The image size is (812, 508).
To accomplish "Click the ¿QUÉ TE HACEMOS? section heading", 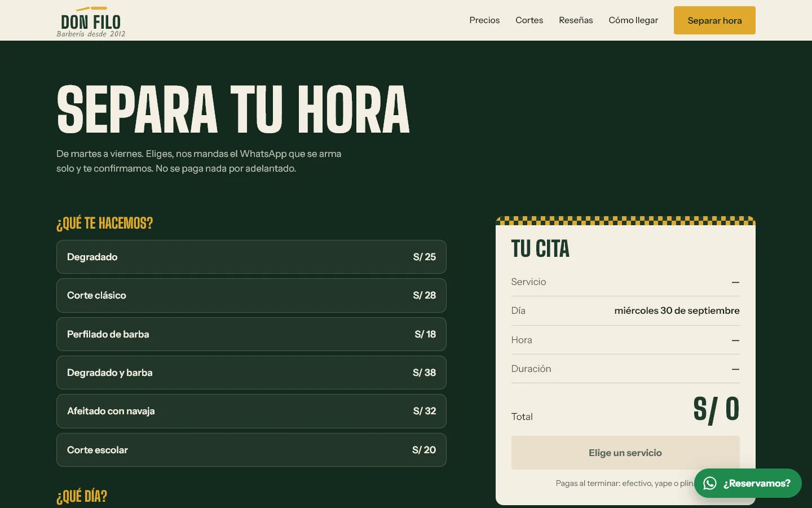I will pos(105,223).
